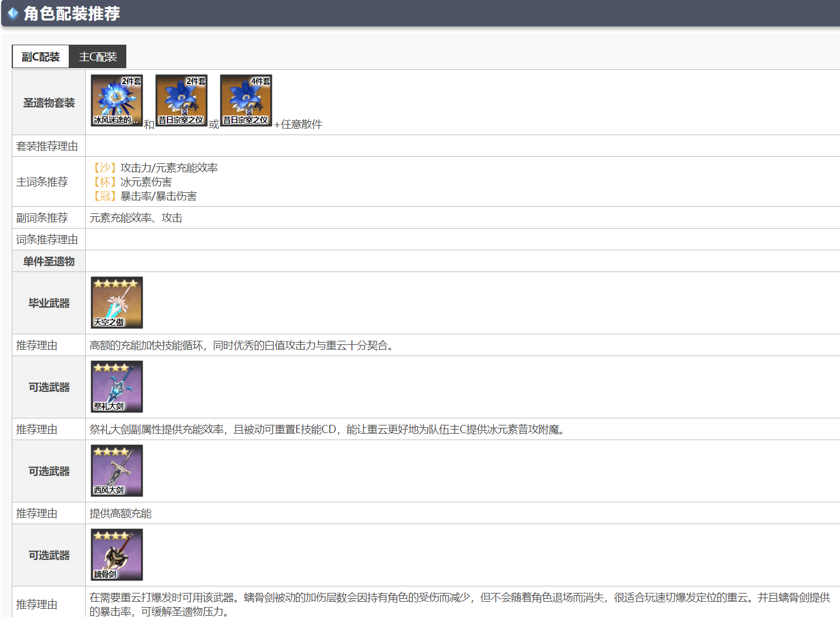The image size is (840, 617).
Task: Open the 冰风迷途的 2件套 artifact icon
Action: coord(117,100)
